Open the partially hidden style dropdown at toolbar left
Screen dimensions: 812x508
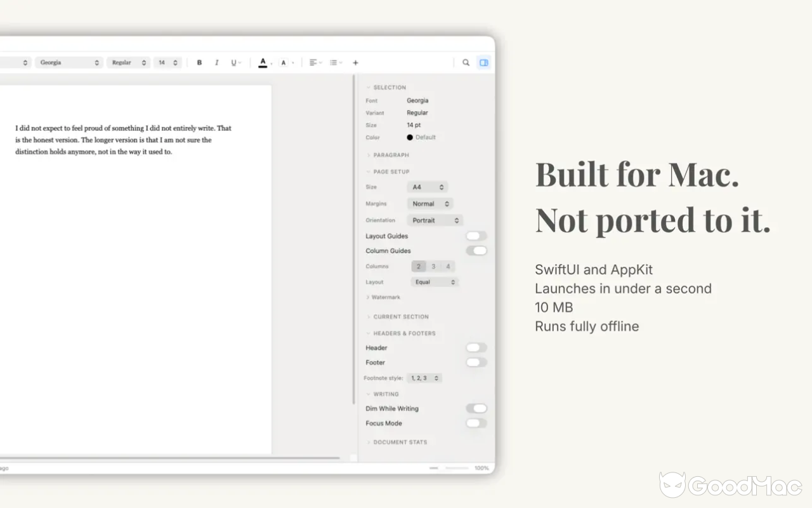[x=15, y=63]
